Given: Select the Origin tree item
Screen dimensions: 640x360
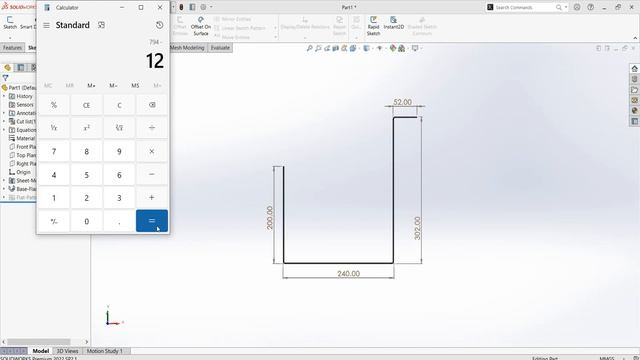Looking at the screenshot, I should (x=20, y=172).
